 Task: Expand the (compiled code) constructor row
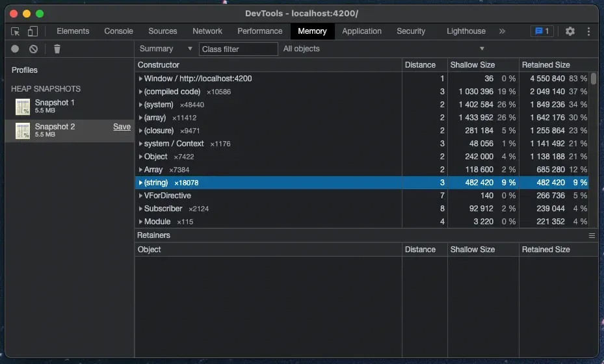[x=140, y=92]
